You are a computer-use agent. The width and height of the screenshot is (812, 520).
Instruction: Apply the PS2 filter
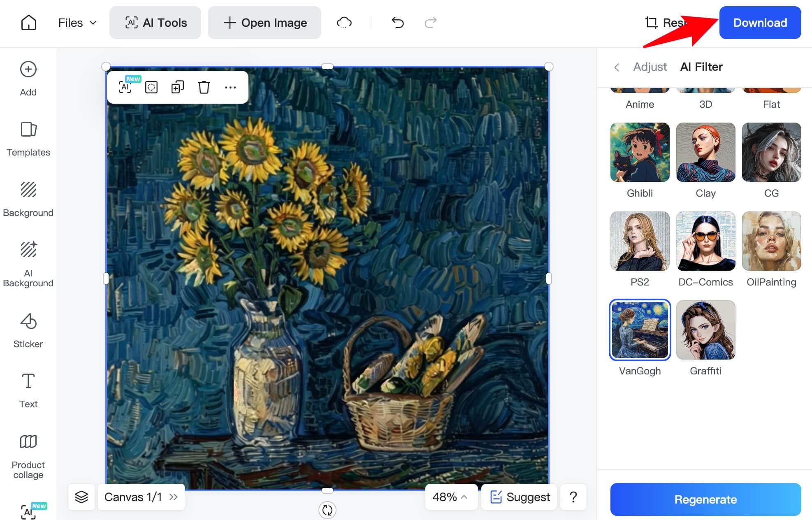click(640, 241)
